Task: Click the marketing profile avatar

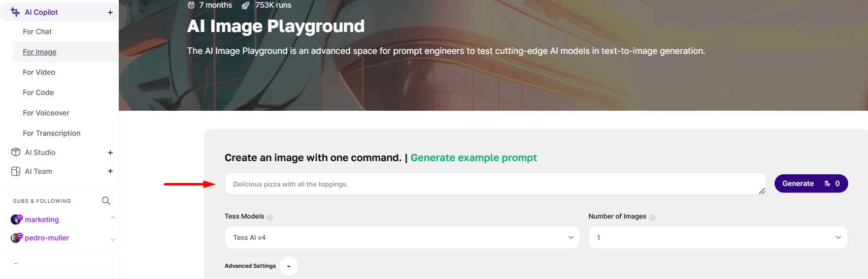Action: coord(16,220)
